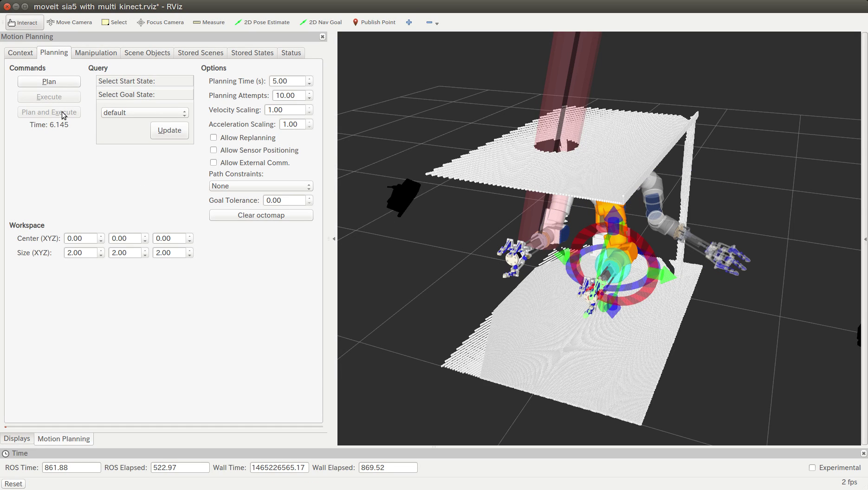868x490 pixels.
Task: Open the Manipulation tab
Action: pyautogui.click(x=96, y=53)
